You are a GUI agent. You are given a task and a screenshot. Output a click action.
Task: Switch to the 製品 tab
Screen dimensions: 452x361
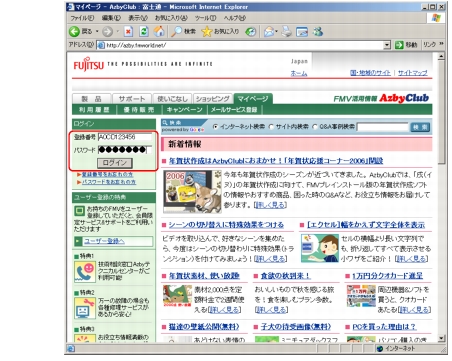point(91,99)
